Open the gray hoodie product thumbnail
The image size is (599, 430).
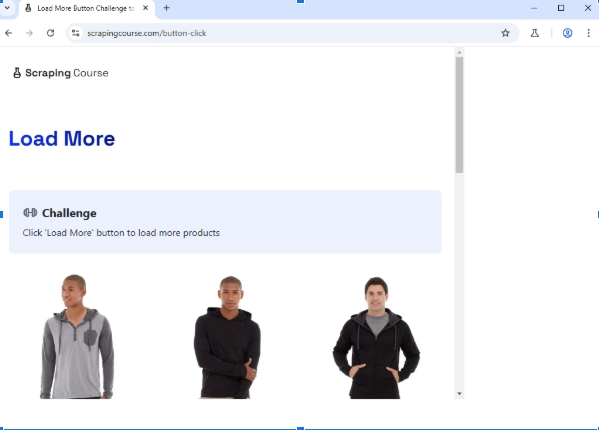pyautogui.click(x=77, y=336)
